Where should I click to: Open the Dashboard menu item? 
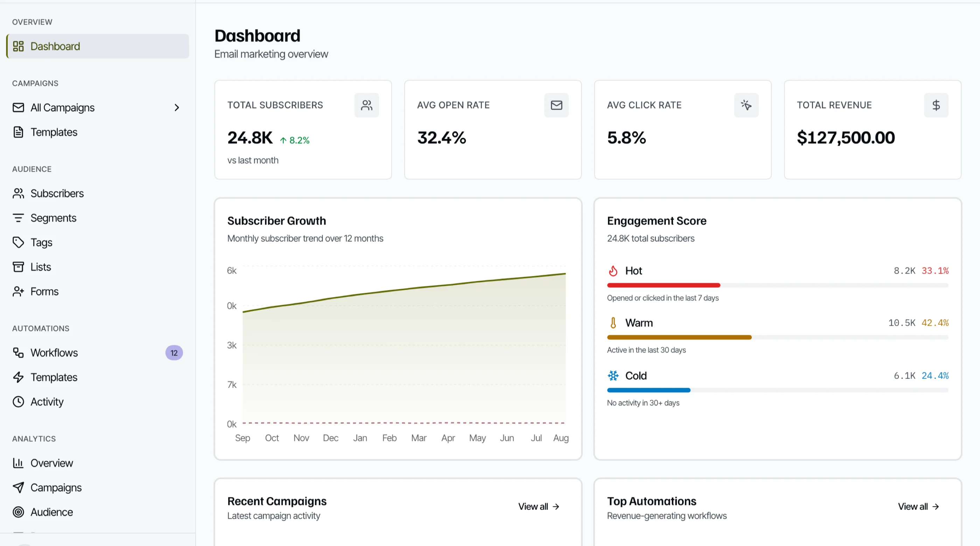[x=98, y=47]
